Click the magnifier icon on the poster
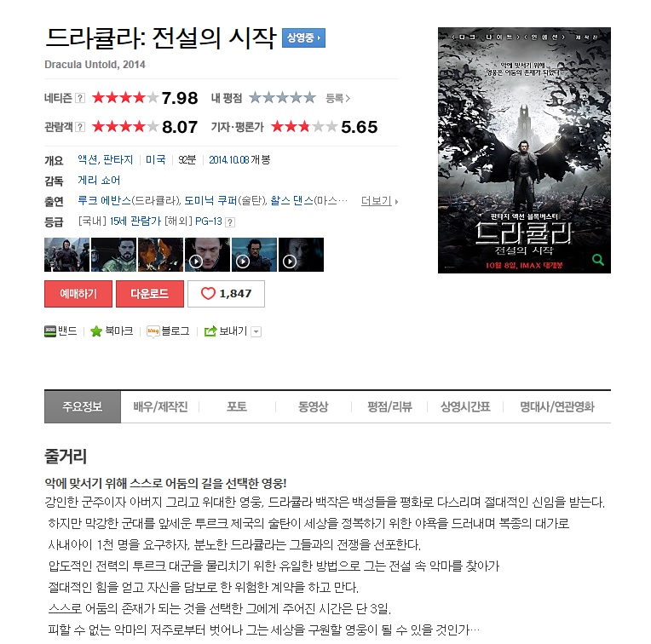Viewport: 651px width, 644px height. tap(598, 260)
